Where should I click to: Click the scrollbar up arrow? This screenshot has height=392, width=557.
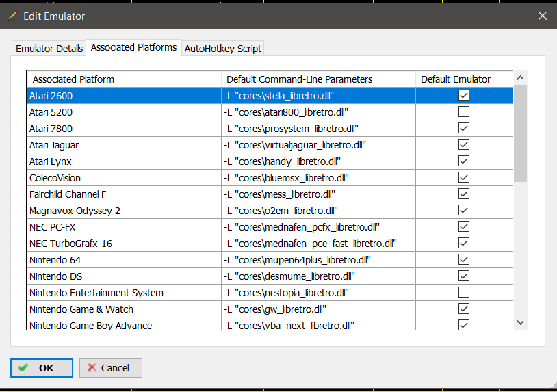521,78
